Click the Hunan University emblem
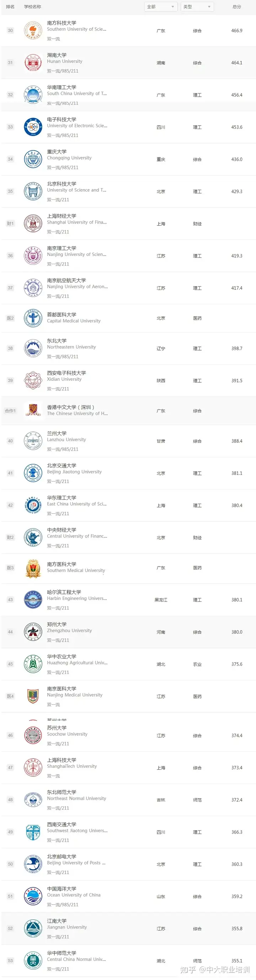The height and width of the screenshot is (980, 256). pos(33,63)
